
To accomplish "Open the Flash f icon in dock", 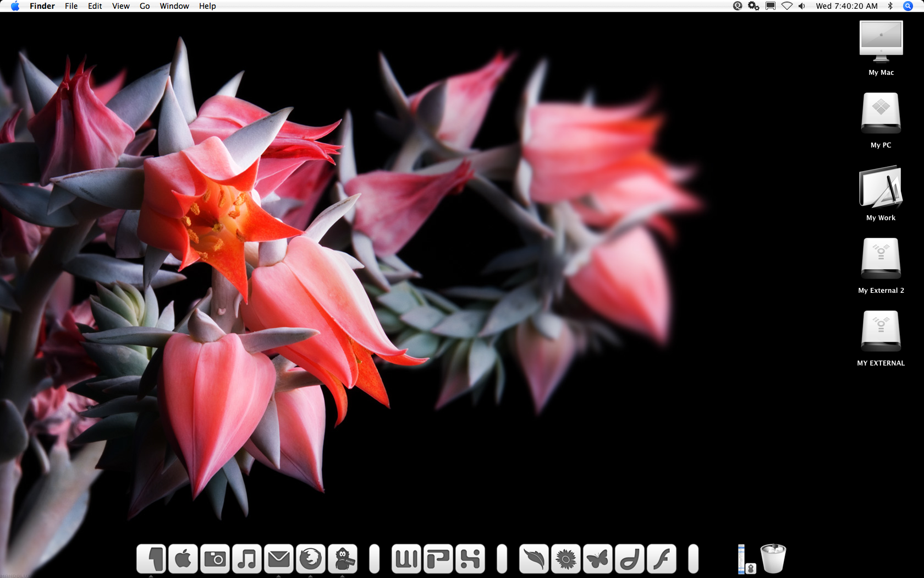I will tap(662, 559).
